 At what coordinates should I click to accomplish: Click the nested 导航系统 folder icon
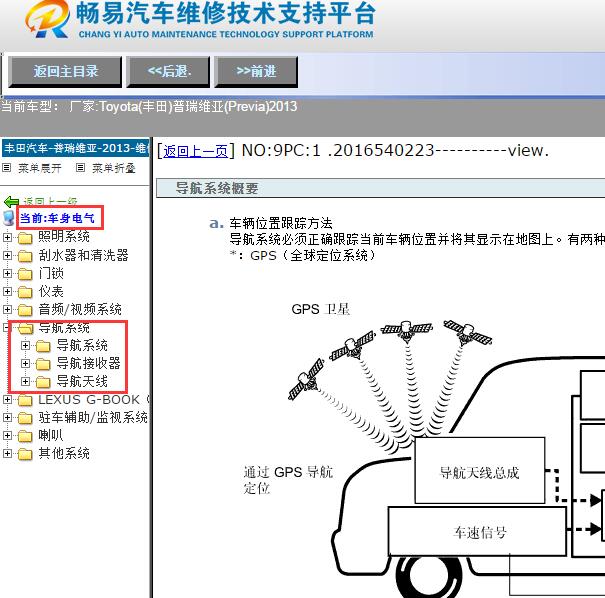(43, 346)
